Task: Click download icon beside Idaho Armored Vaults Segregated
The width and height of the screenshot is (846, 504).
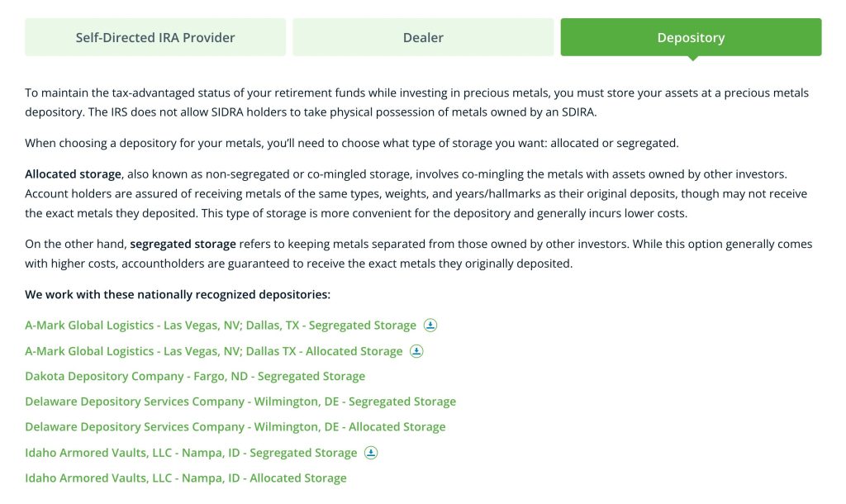Action: pos(371,453)
